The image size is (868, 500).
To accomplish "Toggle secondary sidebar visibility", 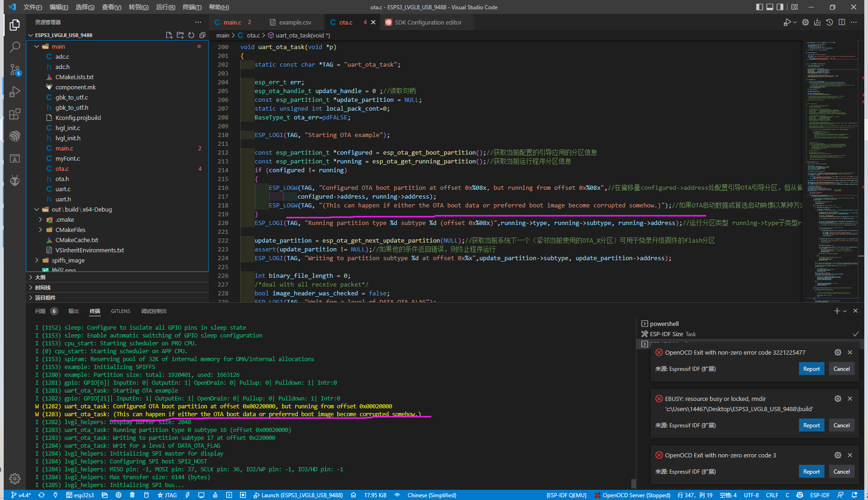I will [780, 7].
